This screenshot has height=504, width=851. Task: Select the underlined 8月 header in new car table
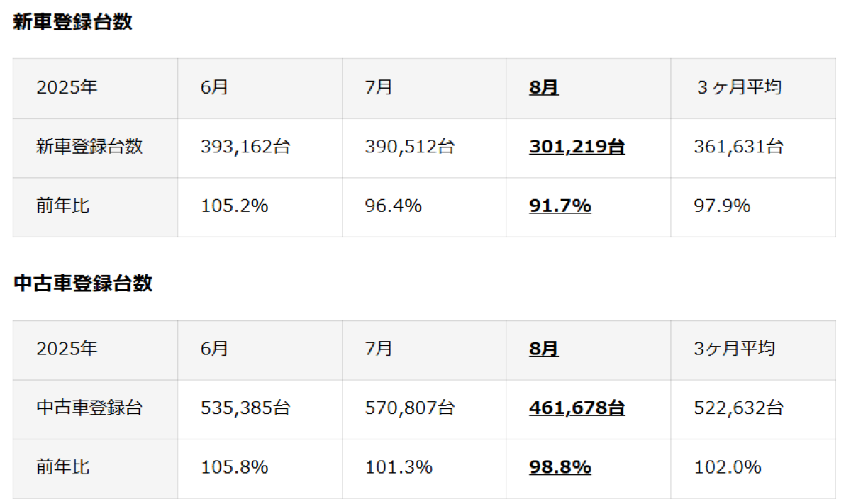(x=543, y=88)
